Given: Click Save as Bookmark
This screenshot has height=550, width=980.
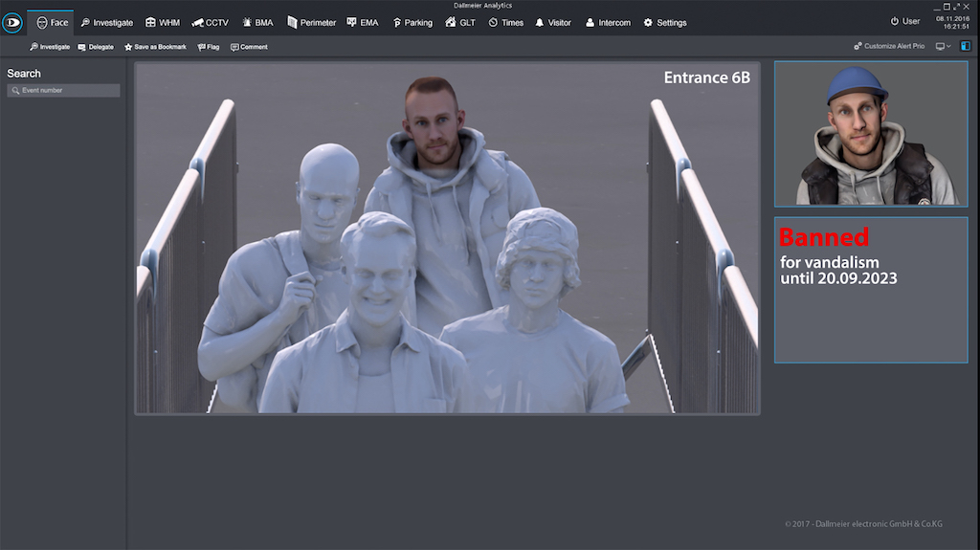Looking at the screenshot, I should (x=155, y=47).
